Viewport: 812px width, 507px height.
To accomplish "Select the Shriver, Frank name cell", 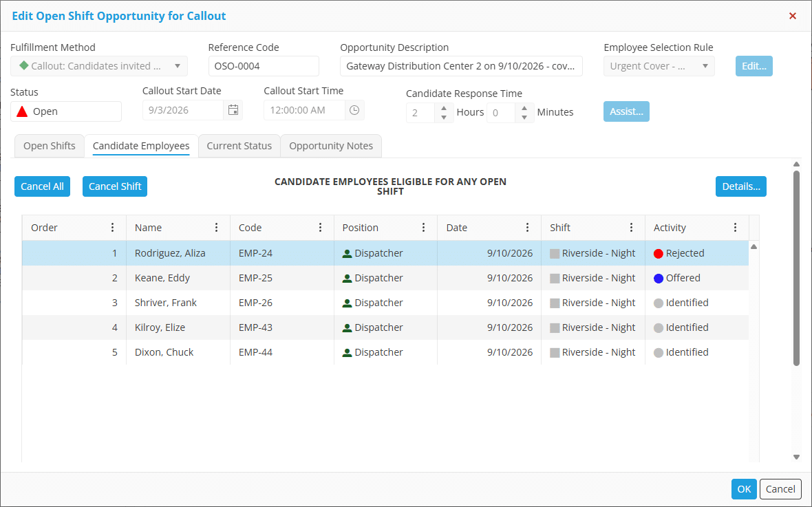I will (178, 303).
